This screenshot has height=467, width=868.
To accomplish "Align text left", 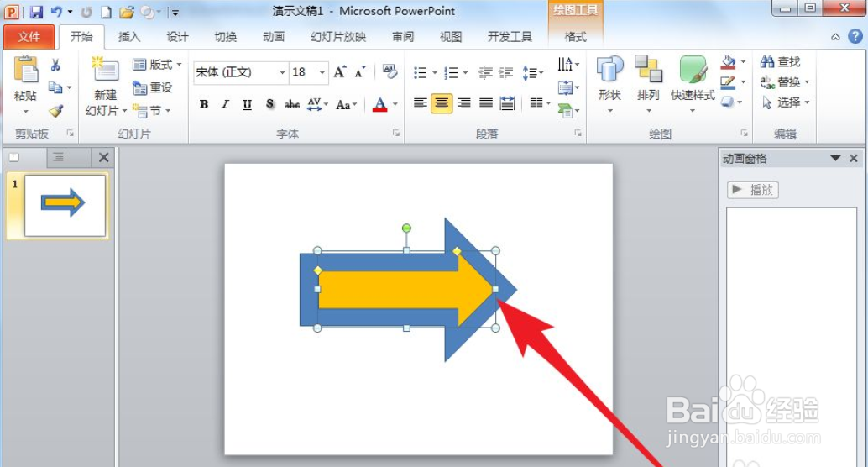I will pos(421,103).
